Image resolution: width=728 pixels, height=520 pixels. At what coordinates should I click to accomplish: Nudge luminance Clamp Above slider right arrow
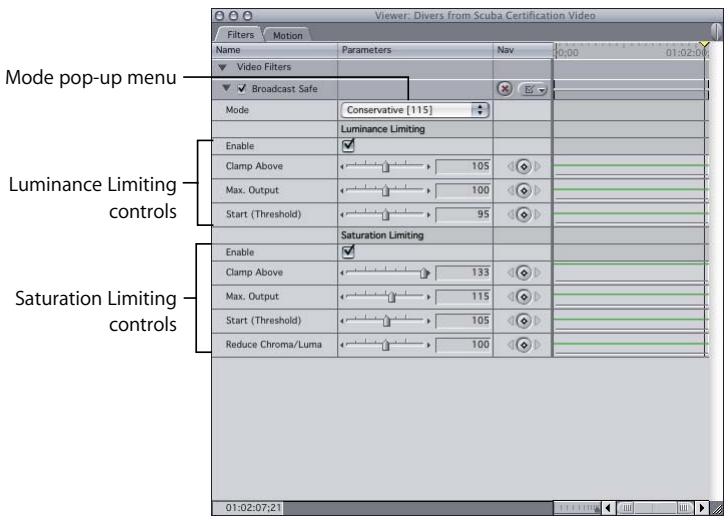tap(429, 166)
